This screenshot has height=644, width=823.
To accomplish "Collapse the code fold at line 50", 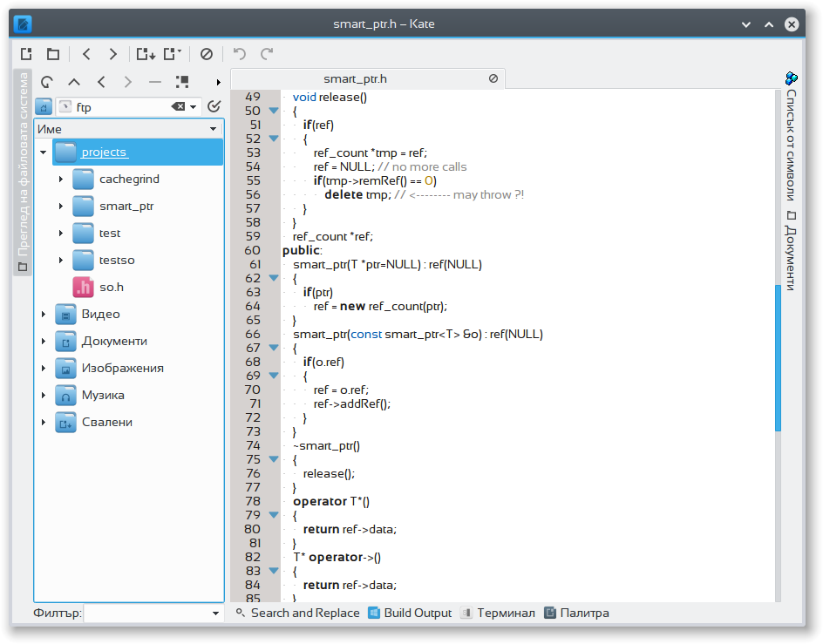I will (x=274, y=111).
